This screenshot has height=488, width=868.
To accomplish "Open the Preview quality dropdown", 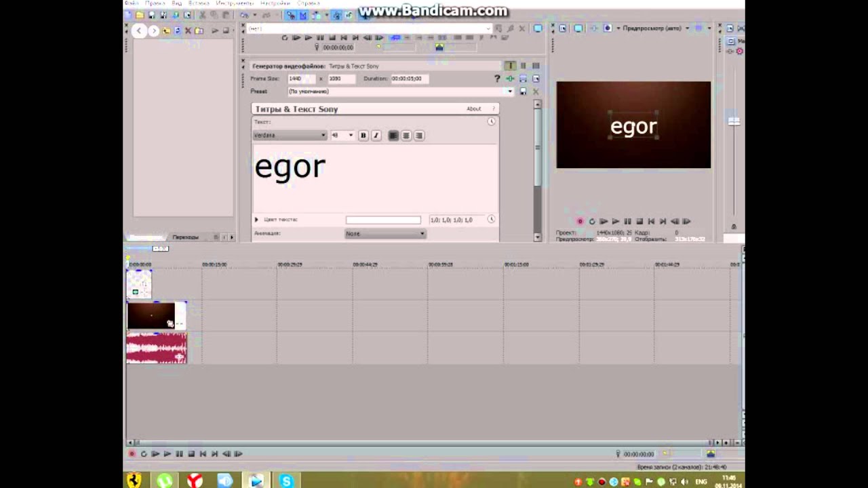I will point(655,28).
